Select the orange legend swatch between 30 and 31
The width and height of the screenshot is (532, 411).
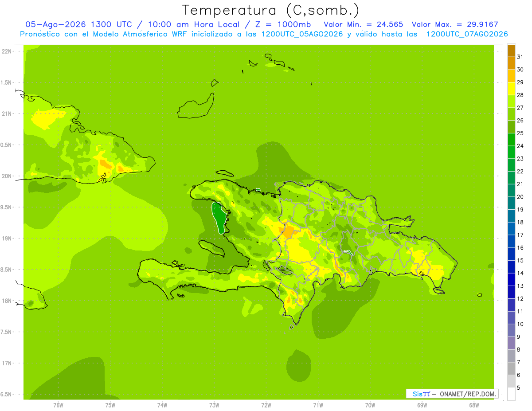(511, 63)
